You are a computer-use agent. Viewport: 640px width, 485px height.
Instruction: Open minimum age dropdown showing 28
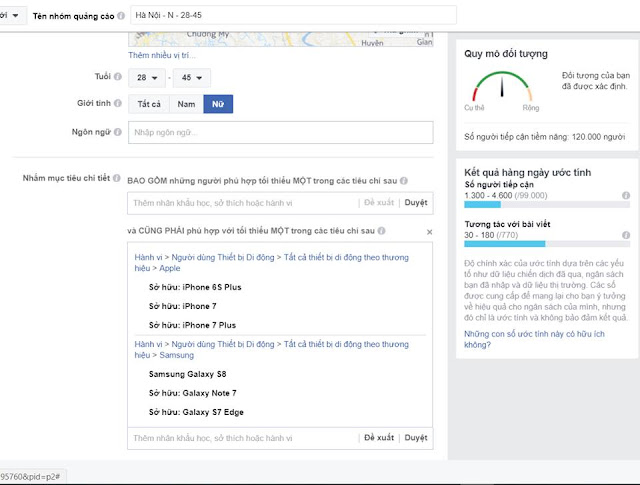click(x=147, y=78)
